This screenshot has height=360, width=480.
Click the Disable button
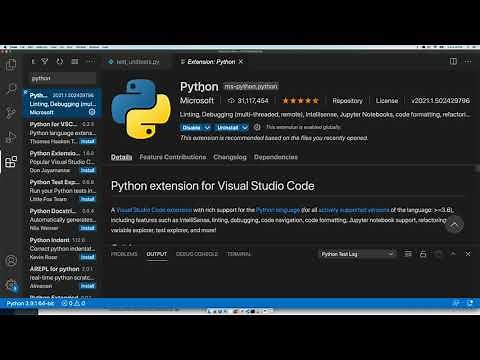point(192,128)
